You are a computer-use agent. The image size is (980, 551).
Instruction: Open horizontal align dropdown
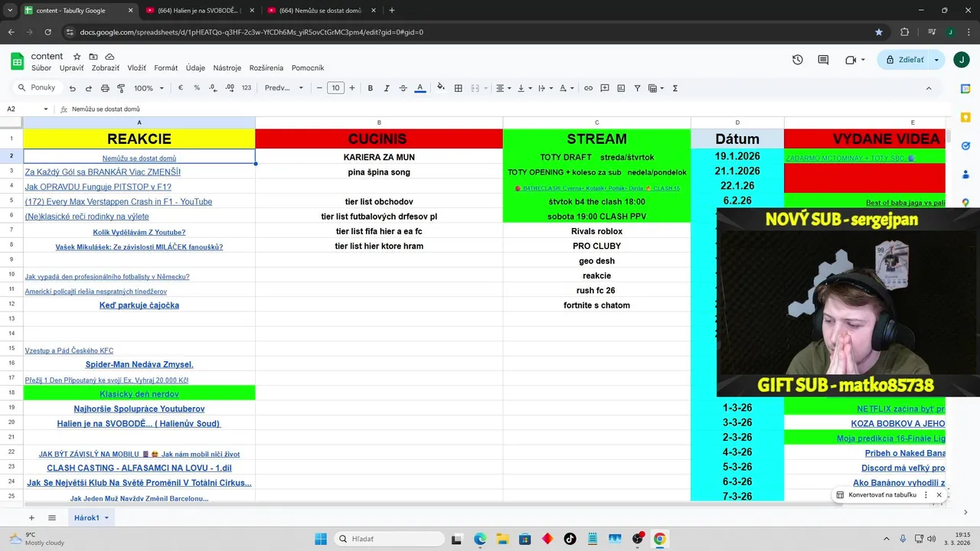pyautogui.click(x=503, y=88)
